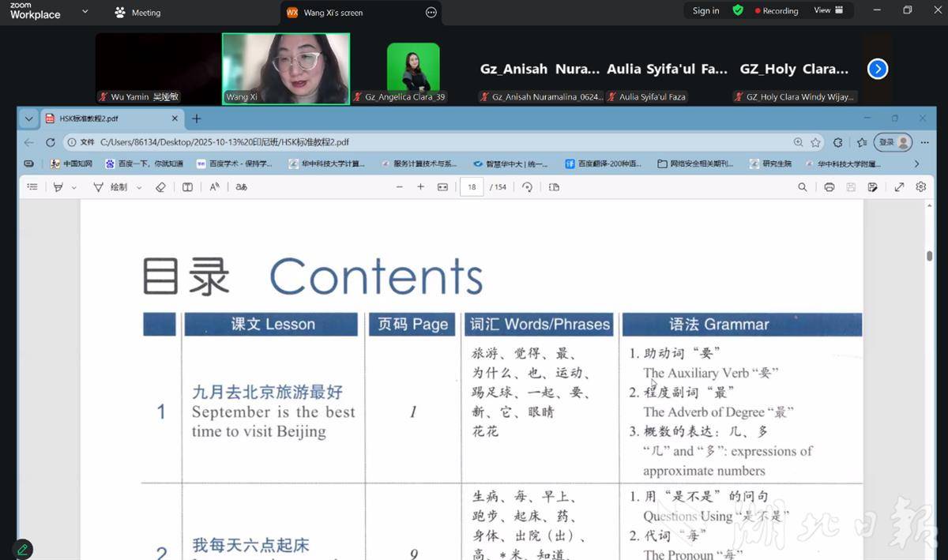Open 百度翻译 bookmark
This screenshot has width=948, height=560.
(x=602, y=163)
